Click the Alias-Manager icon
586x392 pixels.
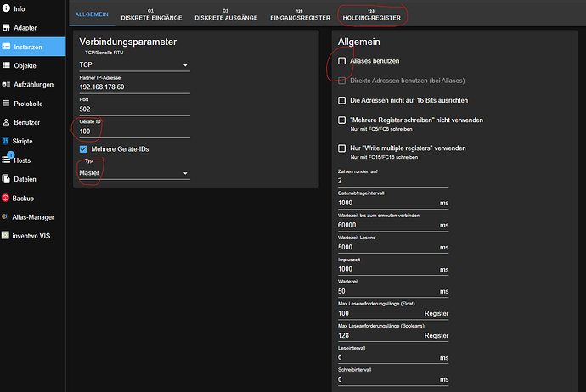tap(5, 216)
